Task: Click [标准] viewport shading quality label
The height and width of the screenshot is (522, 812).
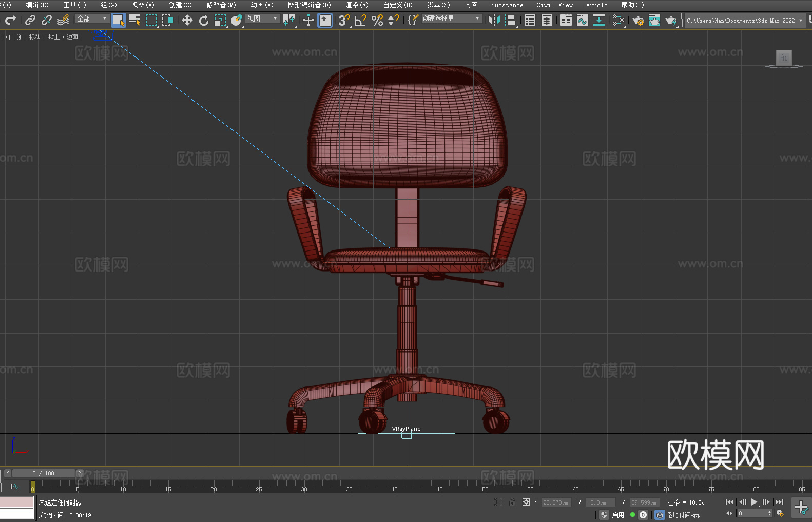Action: [x=35, y=37]
